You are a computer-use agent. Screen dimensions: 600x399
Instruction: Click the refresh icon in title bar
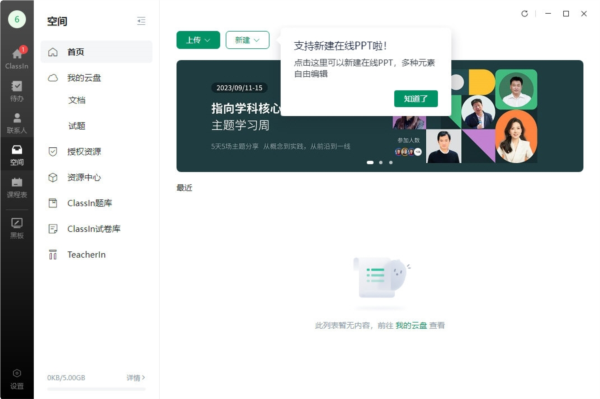tap(525, 14)
